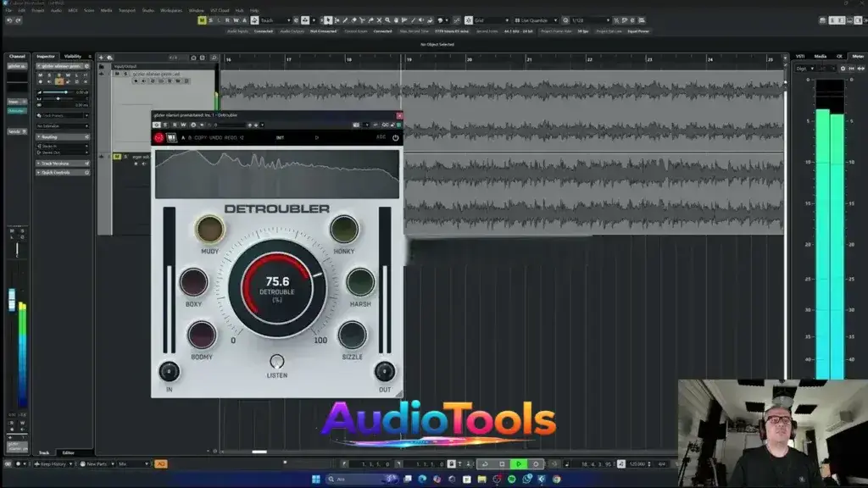Mute the second audio track
The height and width of the screenshot is (488, 868).
(118, 157)
